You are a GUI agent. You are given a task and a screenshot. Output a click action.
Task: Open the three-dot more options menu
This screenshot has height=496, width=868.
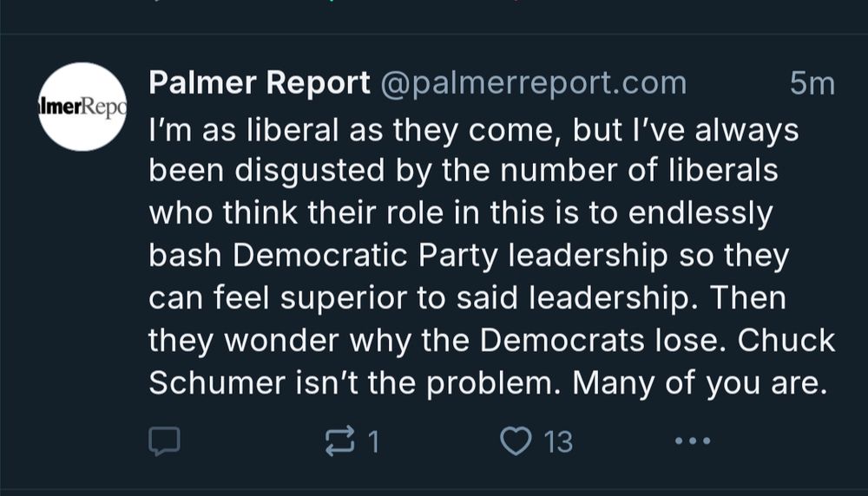(x=693, y=441)
